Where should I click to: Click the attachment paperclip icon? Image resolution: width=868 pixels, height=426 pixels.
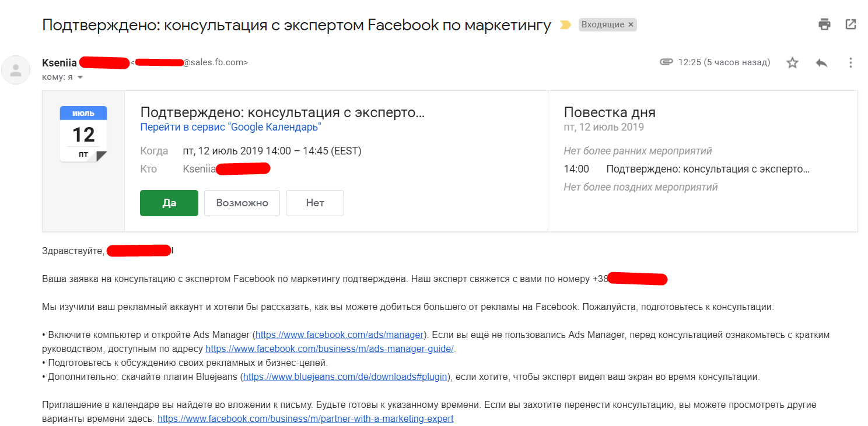(x=666, y=62)
